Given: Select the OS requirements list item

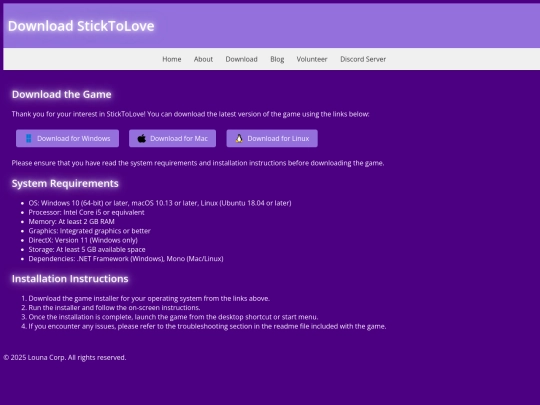Looking at the screenshot, I should [160, 203].
